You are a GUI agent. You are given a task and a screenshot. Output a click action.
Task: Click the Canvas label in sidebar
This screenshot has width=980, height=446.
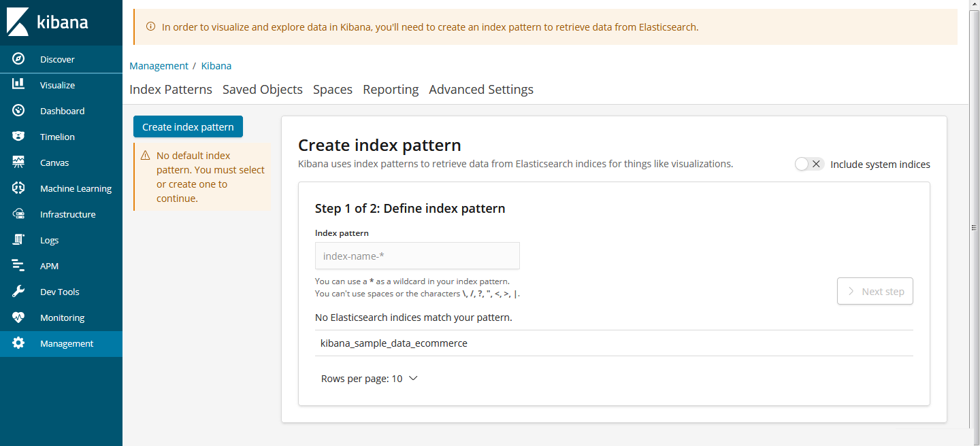tap(54, 162)
